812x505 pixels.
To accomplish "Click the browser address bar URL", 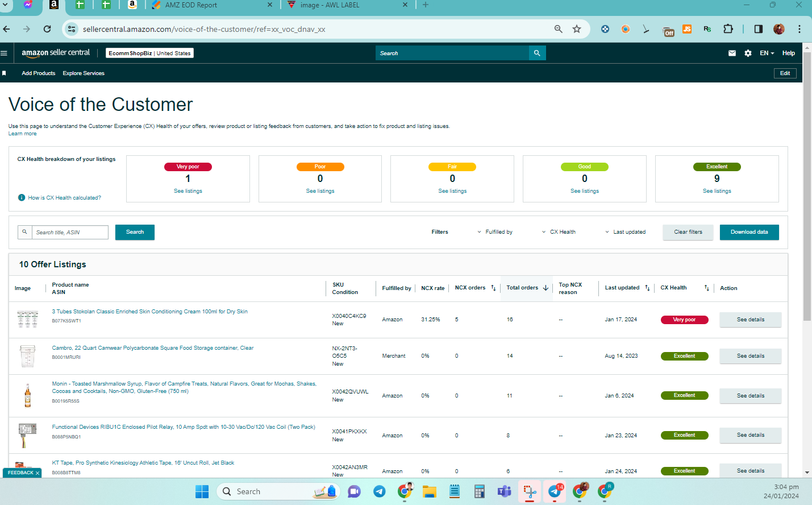I will 204,29.
